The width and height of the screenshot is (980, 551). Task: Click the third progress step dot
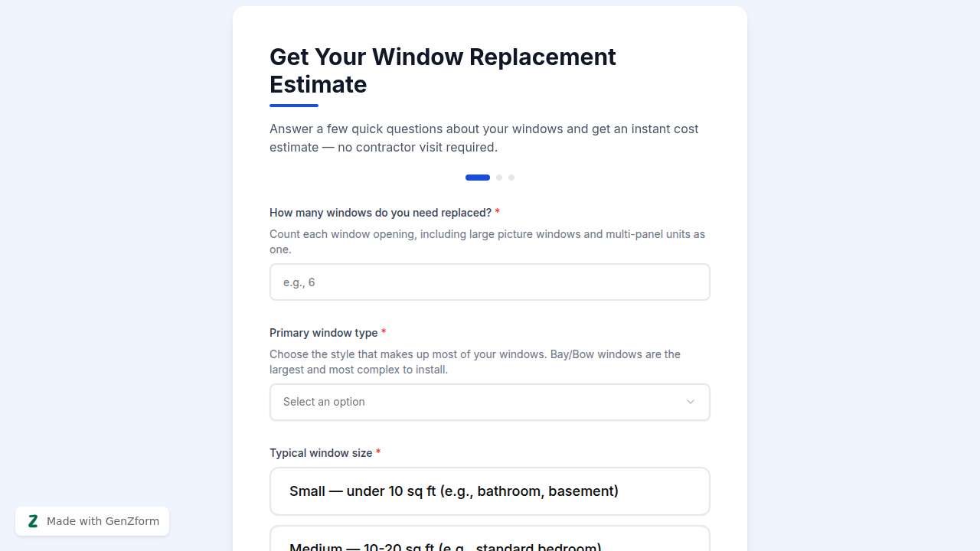click(x=511, y=177)
